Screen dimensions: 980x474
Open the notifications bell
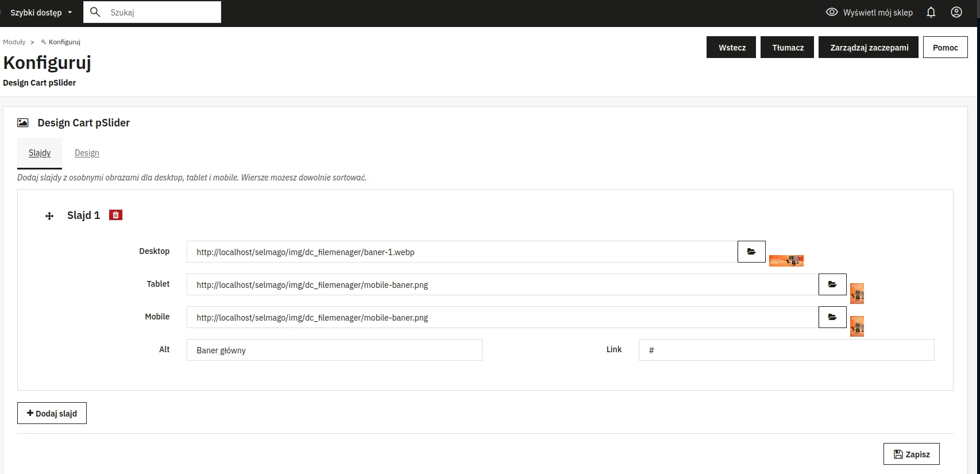coord(931,13)
